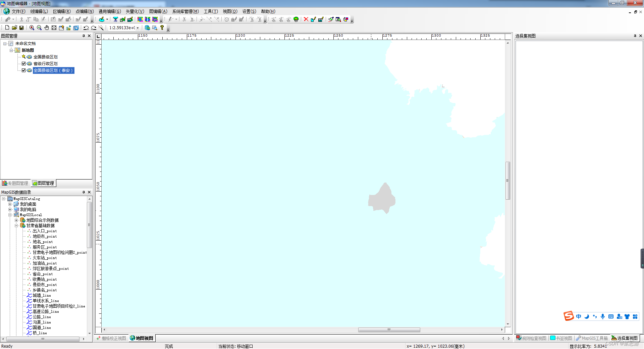Viewport: 644px width, 349px height.
Task: Click the Fit to Window display icon
Action: pyautogui.click(x=54, y=28)
